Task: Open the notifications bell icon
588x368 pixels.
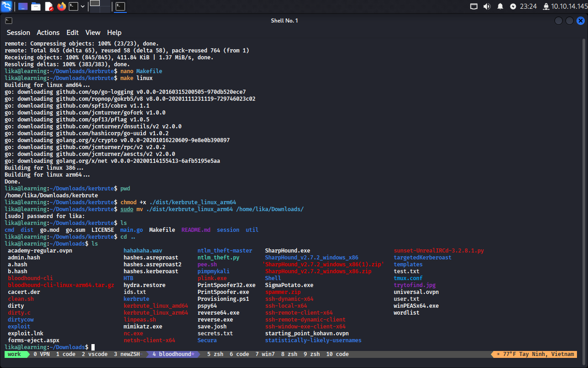Action: (x=500, y=6)
